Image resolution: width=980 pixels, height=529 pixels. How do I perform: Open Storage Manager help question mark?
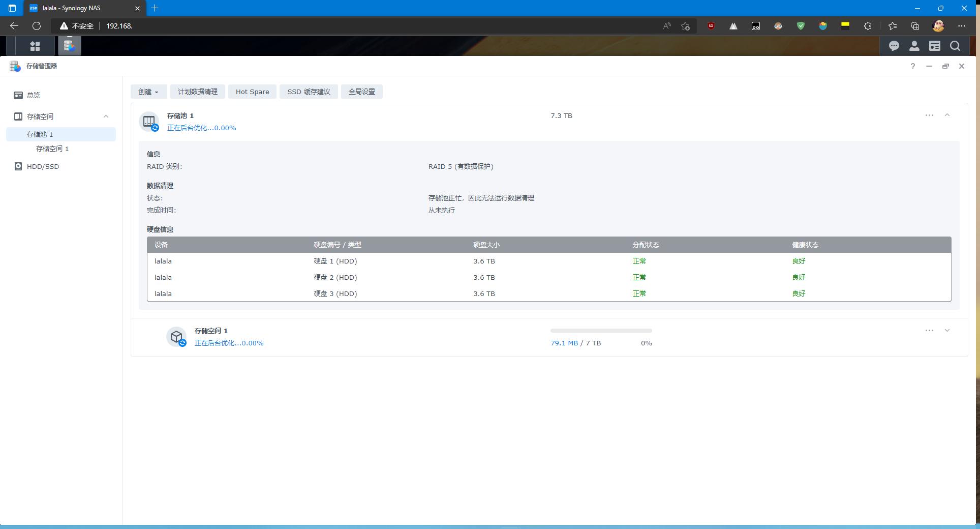912,66
